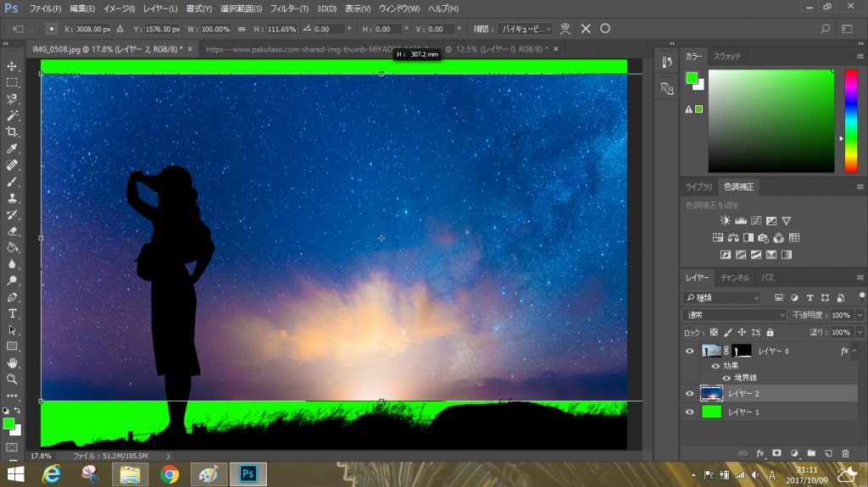This screenshot has width=868, height=487.
Task: Create a new layer group folder
Action: (x=810, y=453)
